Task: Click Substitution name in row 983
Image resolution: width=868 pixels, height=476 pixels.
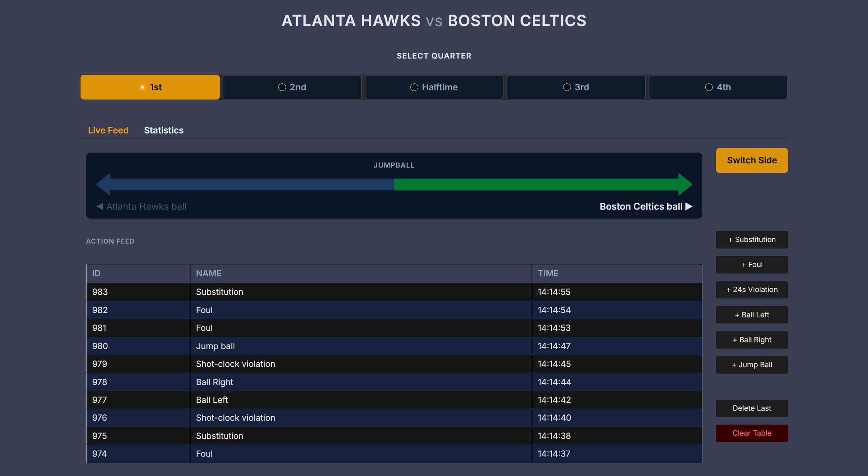Action: [x=220, y=292]
